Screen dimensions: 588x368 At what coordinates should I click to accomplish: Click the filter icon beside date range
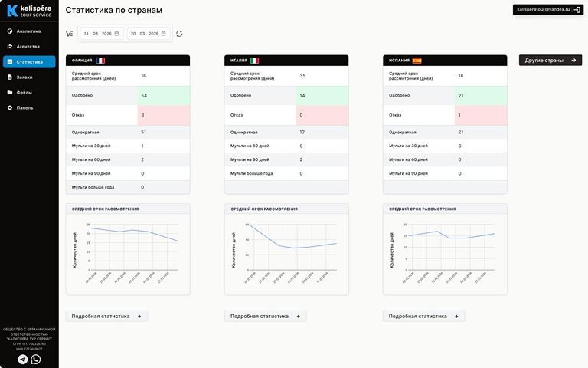click(x=70, y=34)
